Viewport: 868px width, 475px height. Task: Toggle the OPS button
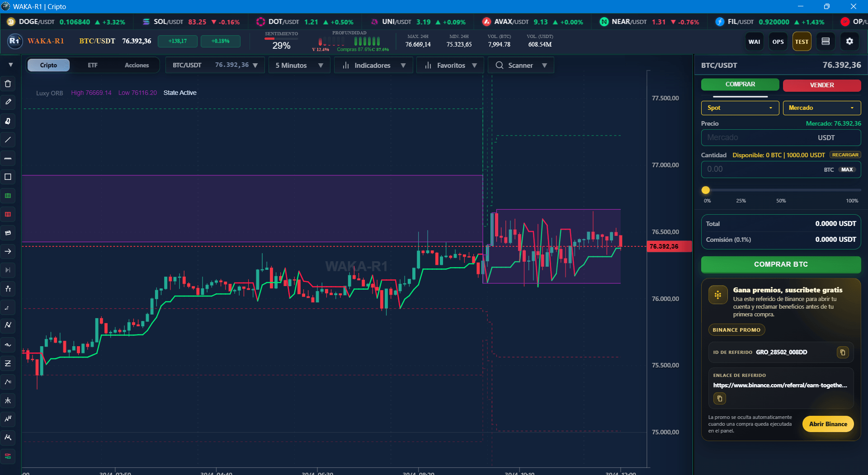(x=778, y=42)
